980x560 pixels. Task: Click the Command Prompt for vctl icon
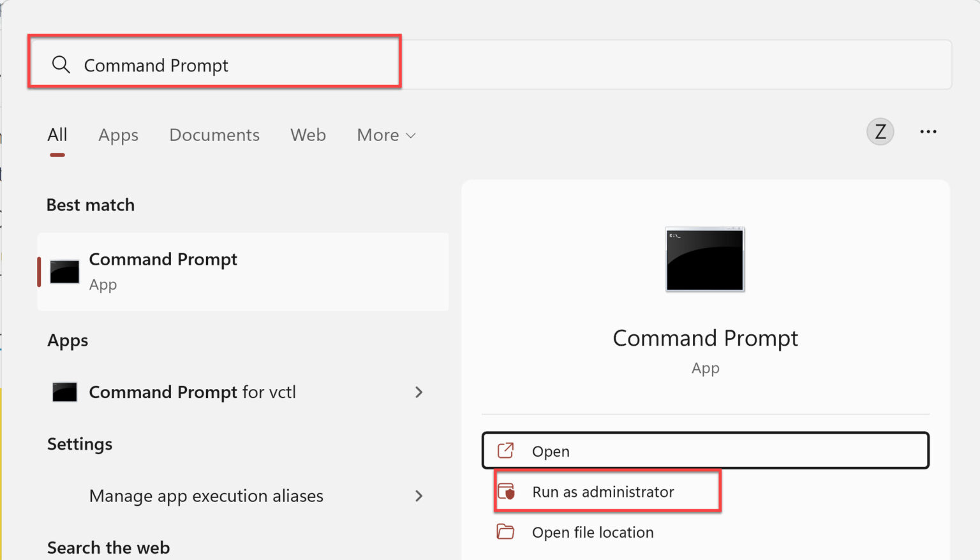pyautogui.click(x=64, y=392)
